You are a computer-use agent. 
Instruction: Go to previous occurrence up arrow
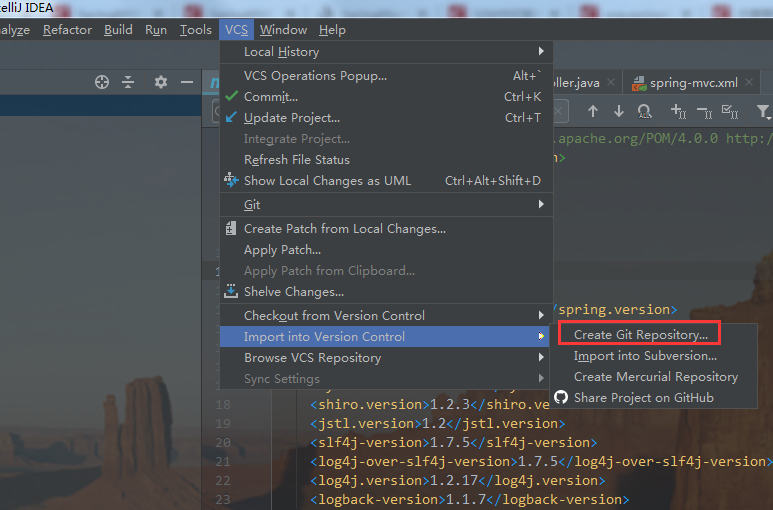coord(593,111)
